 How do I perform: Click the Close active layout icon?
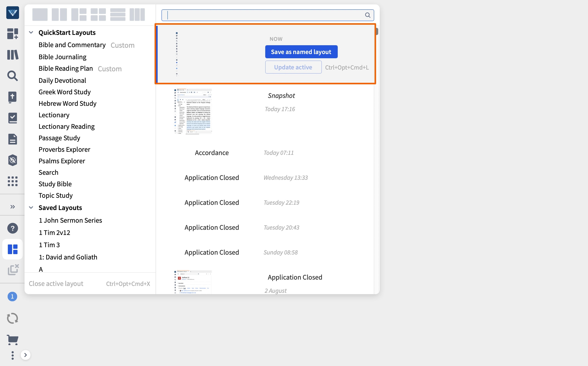pos(12,269)
